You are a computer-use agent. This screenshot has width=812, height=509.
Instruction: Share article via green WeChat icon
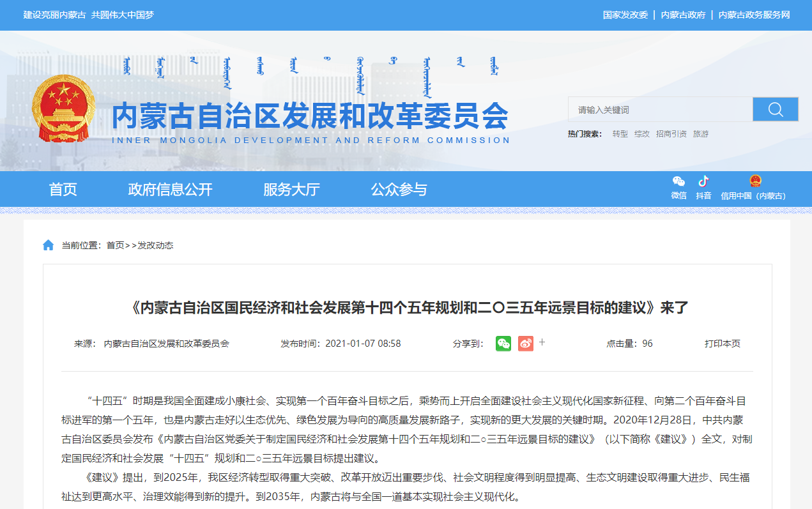503,344
